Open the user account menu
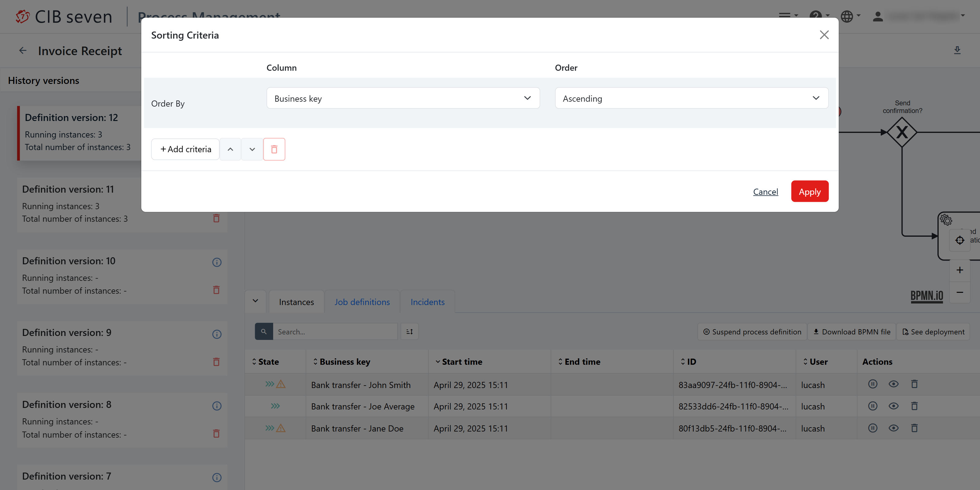 click(x=919, y=16)
